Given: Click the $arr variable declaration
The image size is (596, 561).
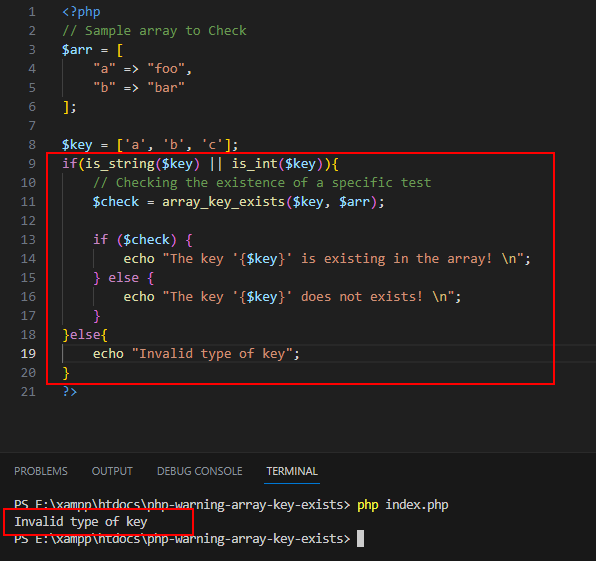Looking at the screenshot, I should 77,50.
